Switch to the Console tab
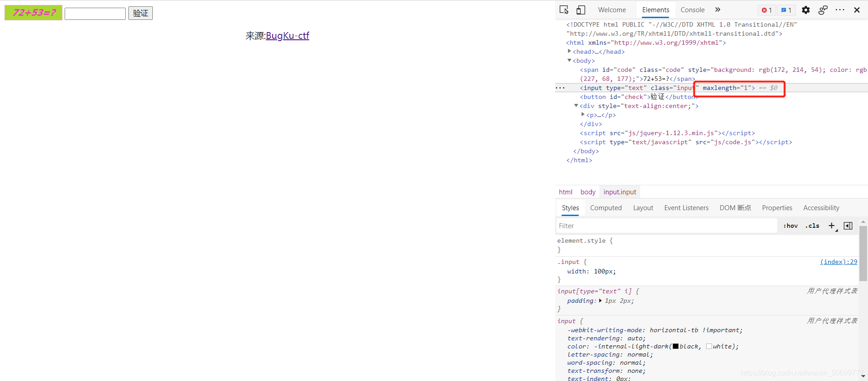The width and height of the screenshot is (868, 381). pyautogui.click(x=692, y=10)
